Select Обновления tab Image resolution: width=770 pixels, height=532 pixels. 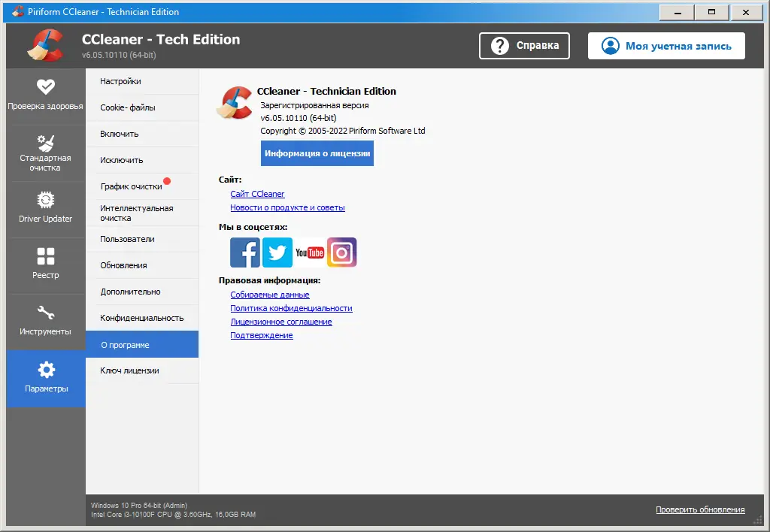tap(142, 265)
